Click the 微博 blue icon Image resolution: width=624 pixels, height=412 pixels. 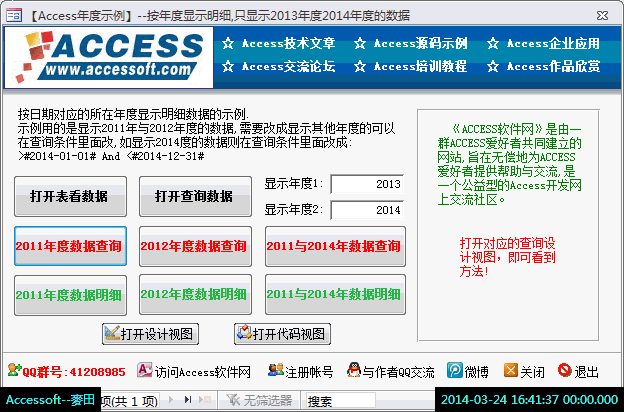454,370
